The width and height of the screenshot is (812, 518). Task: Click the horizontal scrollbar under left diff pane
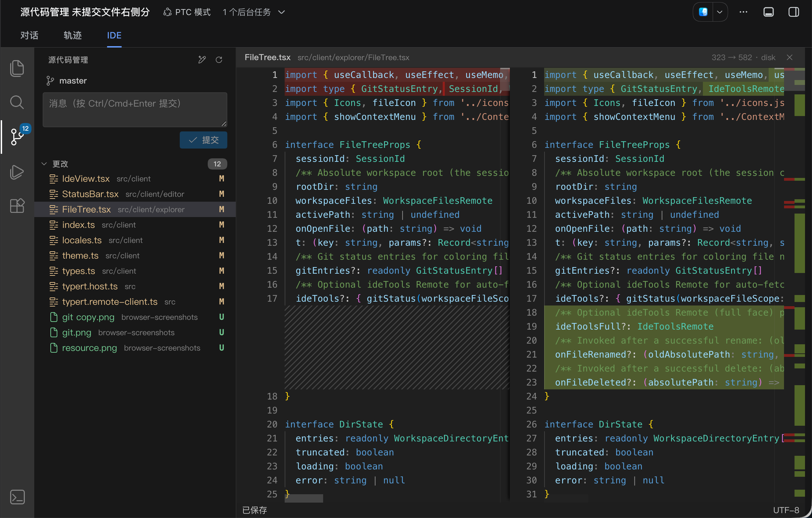click(x=304, y=498)
